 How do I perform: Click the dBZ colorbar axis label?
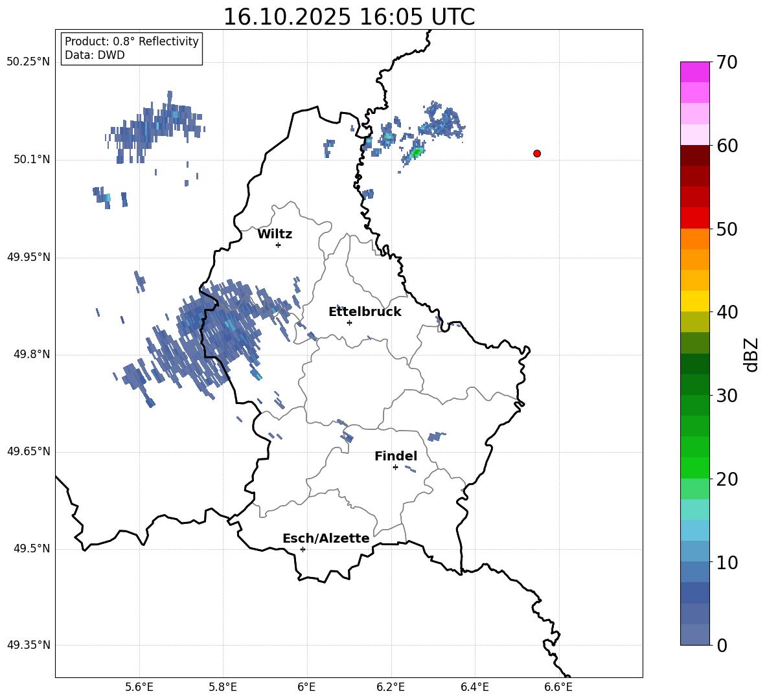(752, 354)
